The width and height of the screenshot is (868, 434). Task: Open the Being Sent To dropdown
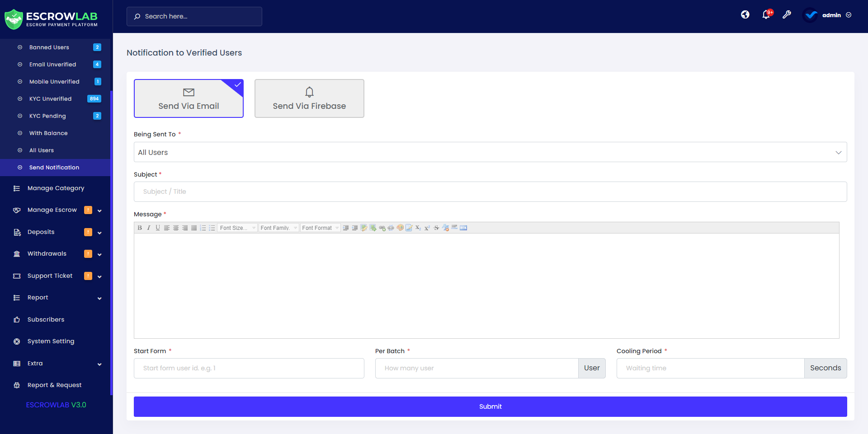(x=490, y=152)
